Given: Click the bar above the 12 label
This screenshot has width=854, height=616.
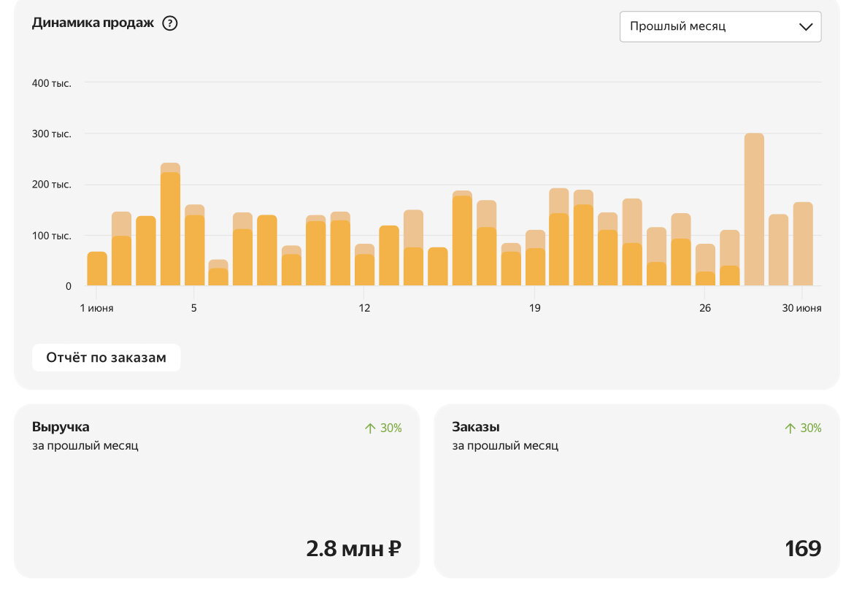Looking at the screenshot, I should (364, 265).
